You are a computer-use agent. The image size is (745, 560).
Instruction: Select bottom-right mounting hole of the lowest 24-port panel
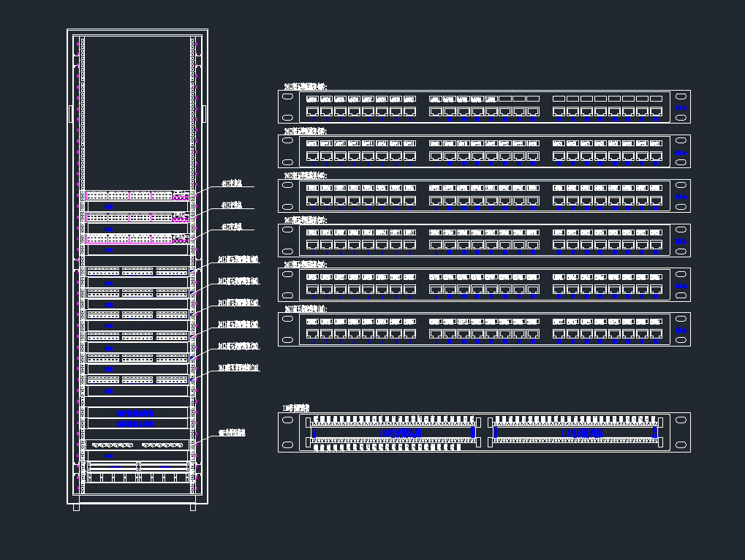[x=681, y=339]
